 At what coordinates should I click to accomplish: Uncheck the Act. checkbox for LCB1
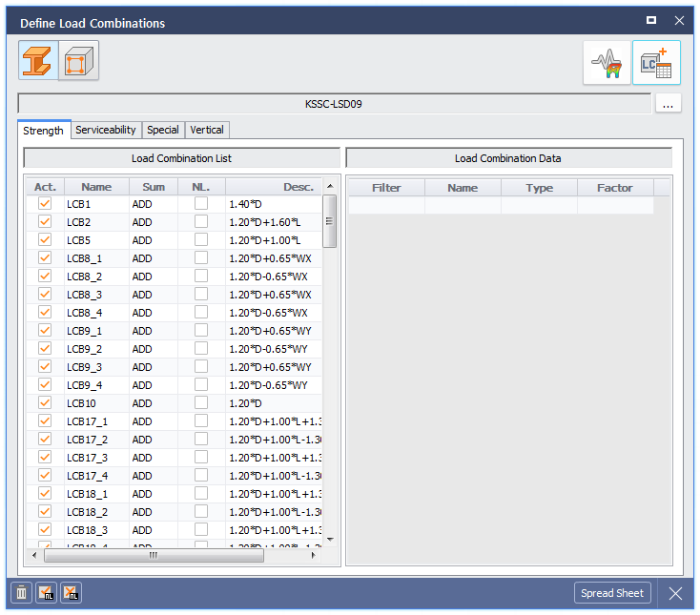(x=44, y=204)
